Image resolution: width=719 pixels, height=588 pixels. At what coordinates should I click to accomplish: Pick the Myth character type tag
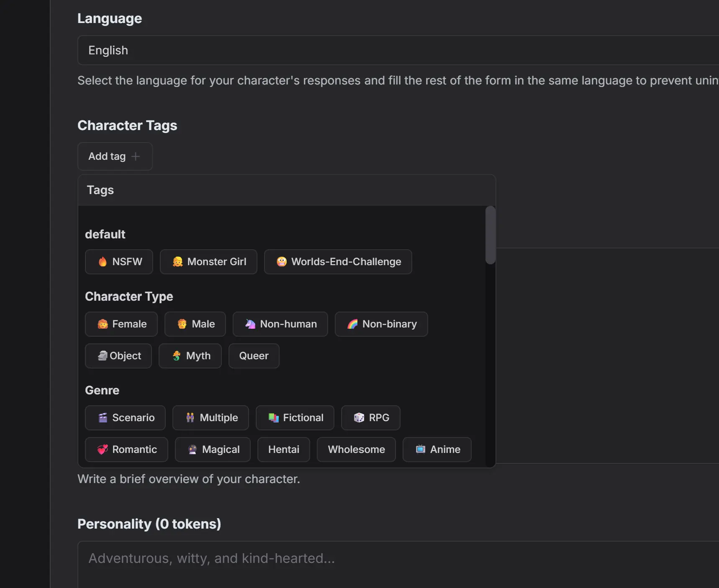(x=190, y=356)
